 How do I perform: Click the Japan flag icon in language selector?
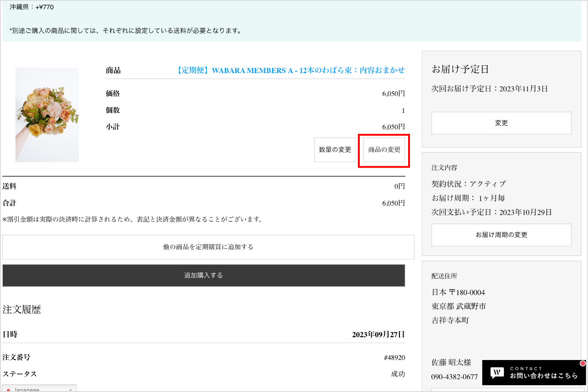pyautogui.click(x=8, y=390)
